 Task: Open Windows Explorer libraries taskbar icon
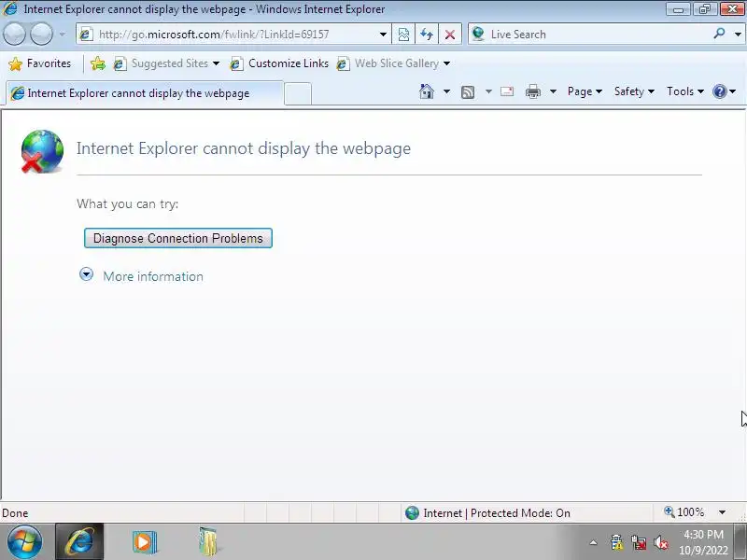tap(207, 541)
